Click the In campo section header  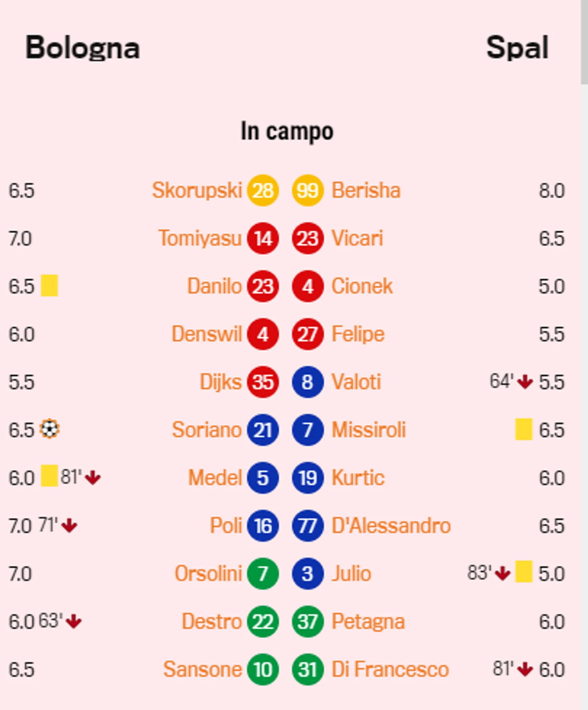click(287, 132)
